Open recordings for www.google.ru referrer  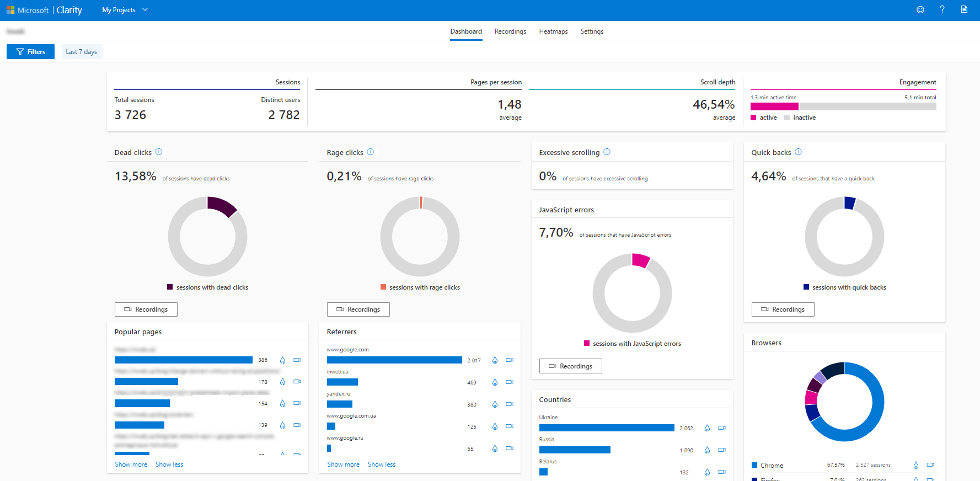pyautogui.click(x=510, y=448)
